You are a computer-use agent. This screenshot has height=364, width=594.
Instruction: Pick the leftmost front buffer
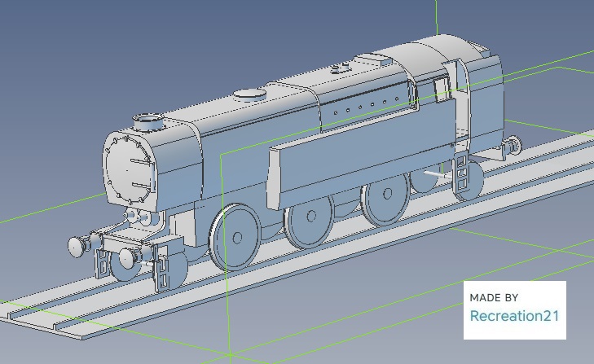78,245
